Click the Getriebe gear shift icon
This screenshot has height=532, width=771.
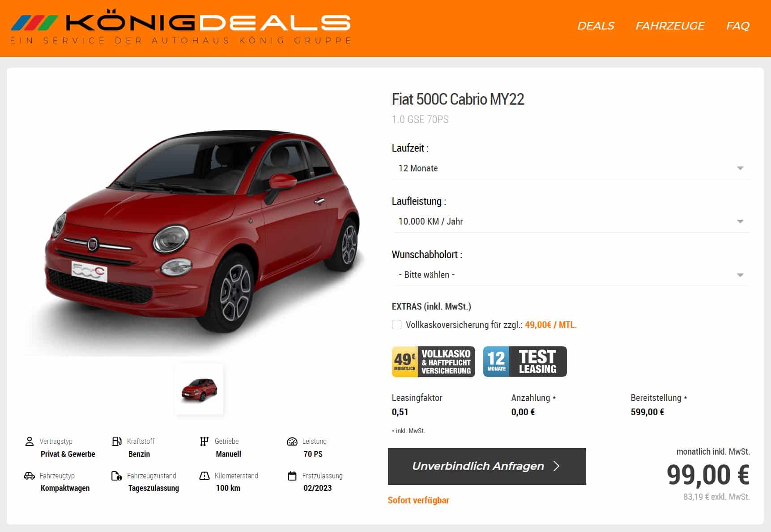click(204, 442)
